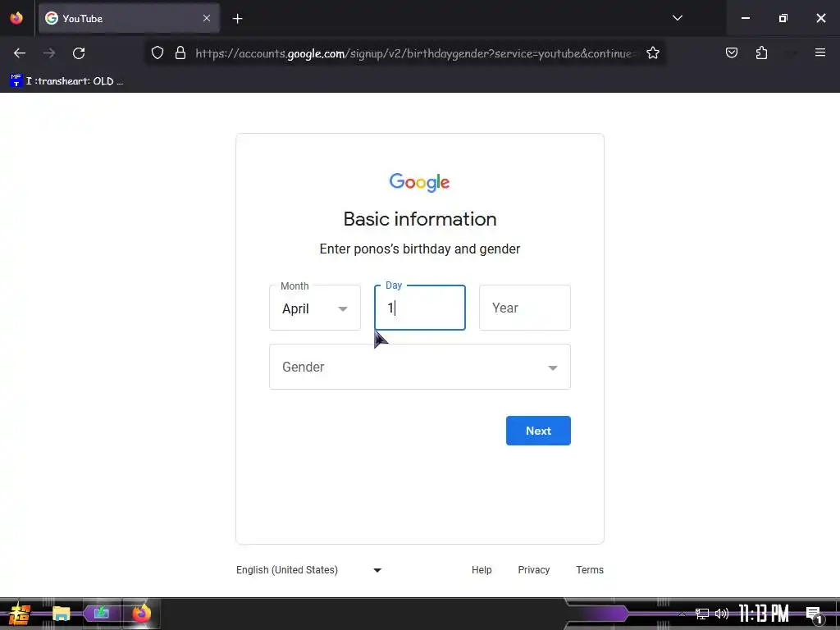Open the Firefox taskbar icon
The height and width of the screenshot is (630, 840).
coord(141,613)
